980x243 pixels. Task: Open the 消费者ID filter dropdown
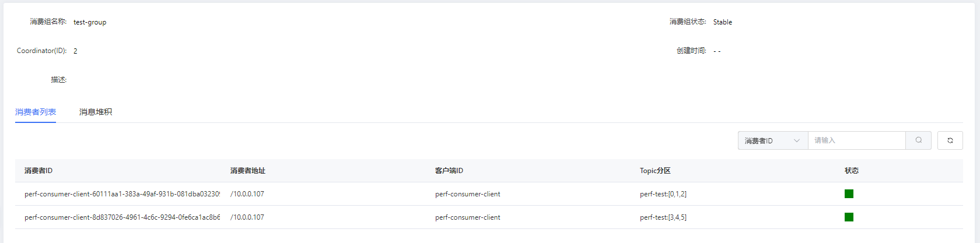click(772, 140)
